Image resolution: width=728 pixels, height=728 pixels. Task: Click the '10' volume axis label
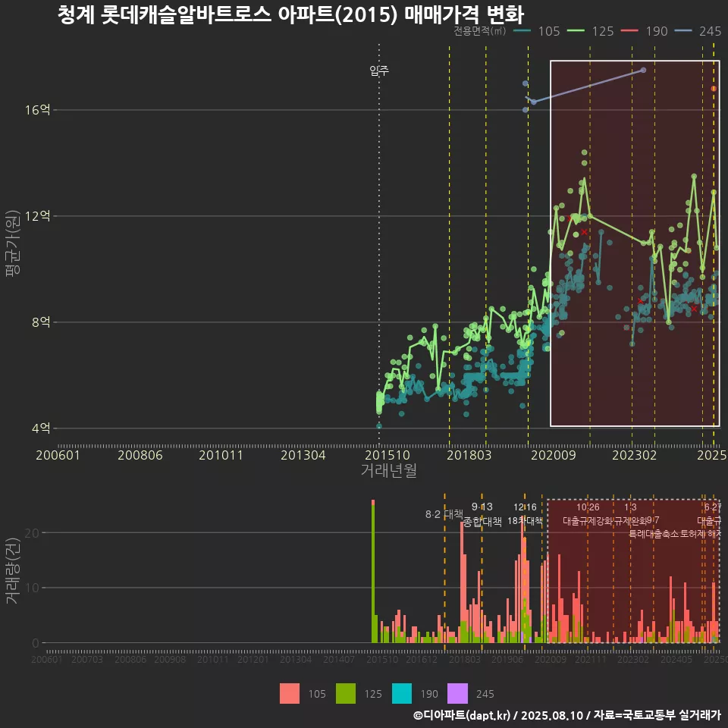(x=32, y=588)
